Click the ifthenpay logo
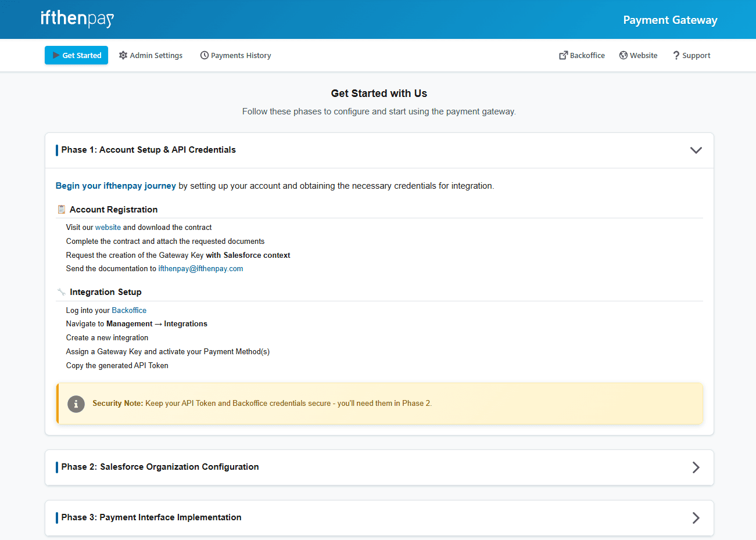Image resolution: width=756 pixels, height=540 pixels. pyautogui.click(x=77, y=19)
